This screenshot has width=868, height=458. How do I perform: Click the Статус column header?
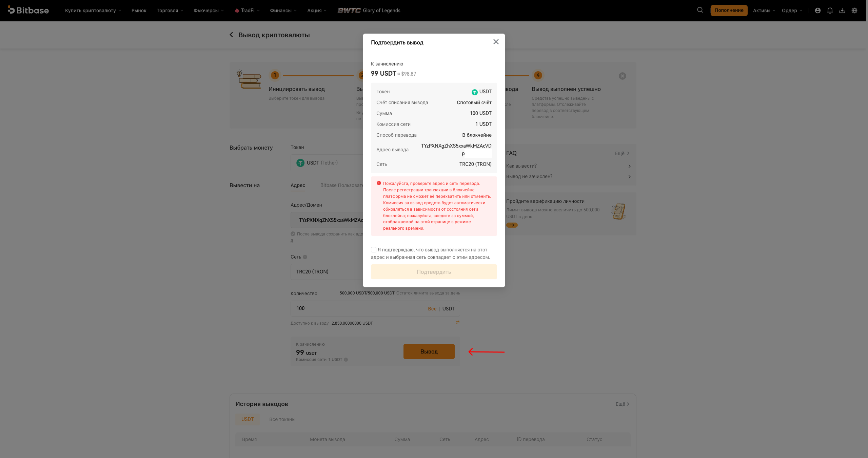[x=594, y=439]
